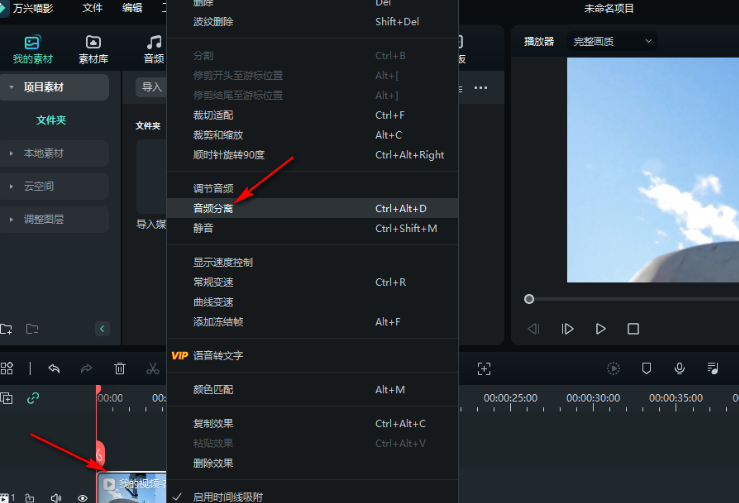
Task: Click the microphone voiceover icon
Action: [x=680, y=368]
